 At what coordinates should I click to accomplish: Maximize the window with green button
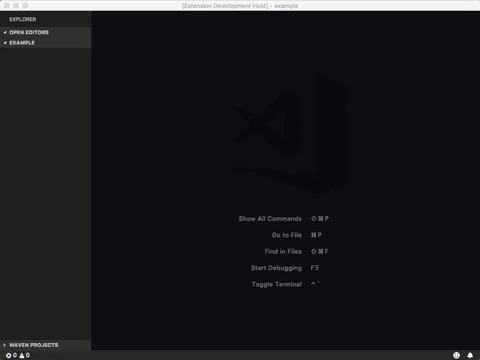(25, 6)
